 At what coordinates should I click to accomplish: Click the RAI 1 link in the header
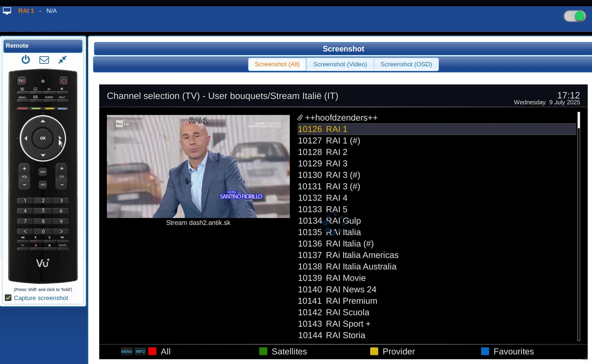26,11
